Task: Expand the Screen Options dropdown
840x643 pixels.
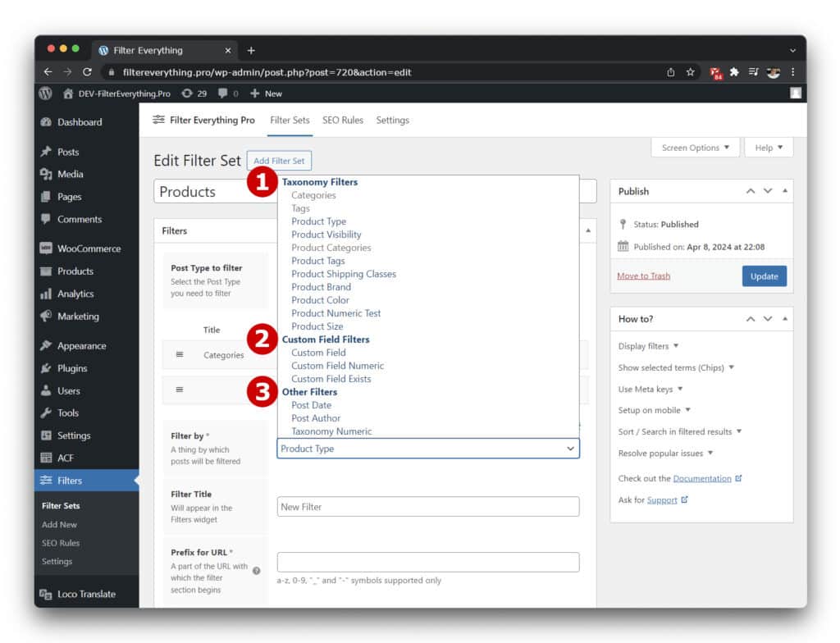Action: (696, 148)
